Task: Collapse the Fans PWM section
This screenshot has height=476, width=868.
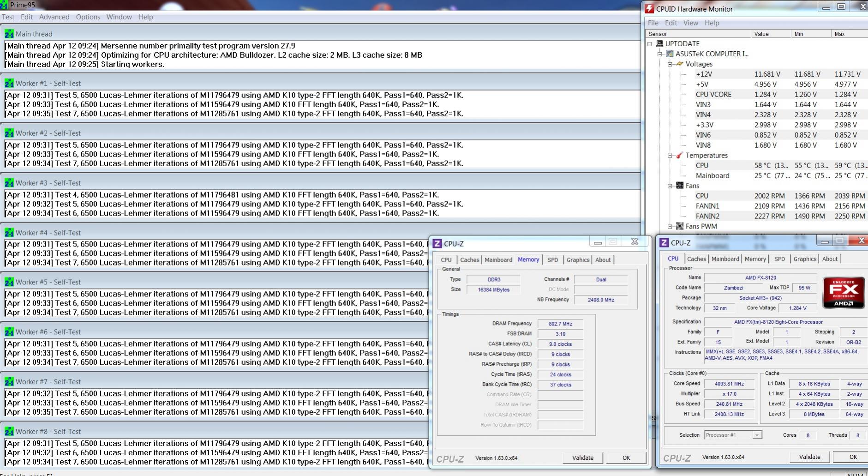Action: [x=670, y=227]
